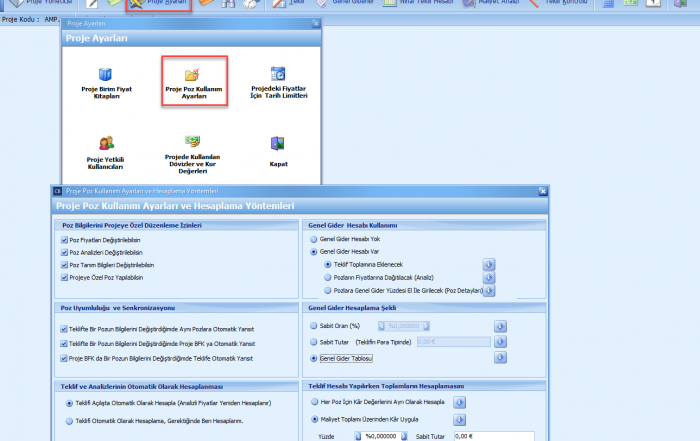Choose Her Poz İçin Kâr Değerlerini Ayrı Hesapla

314,402
